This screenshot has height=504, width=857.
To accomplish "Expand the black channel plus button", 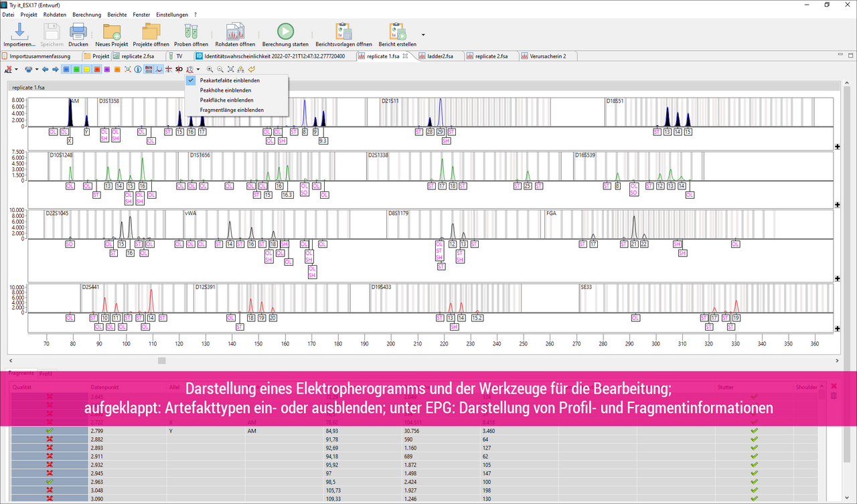I will coord(837,278).
